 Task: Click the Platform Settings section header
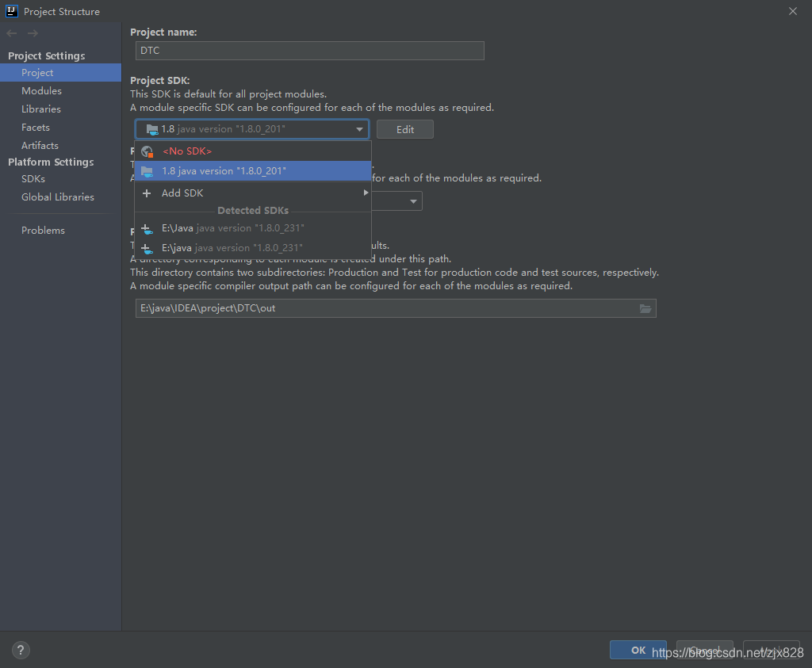pyautogui.click(x=51, y=162)
